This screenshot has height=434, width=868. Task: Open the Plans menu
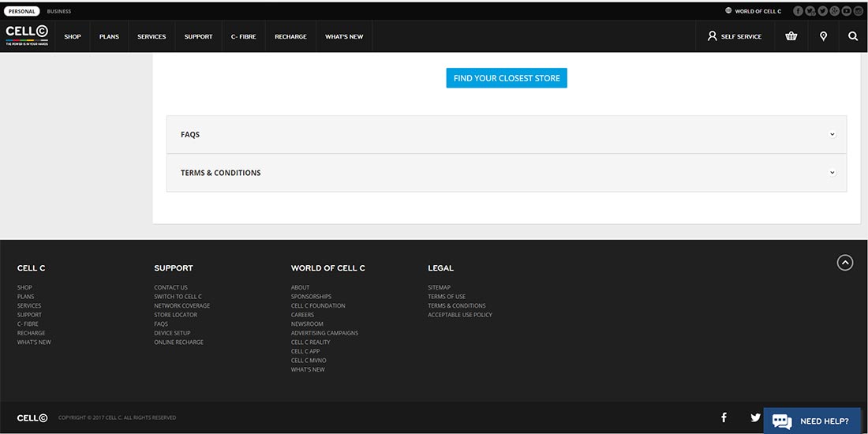tap(109, 36)
